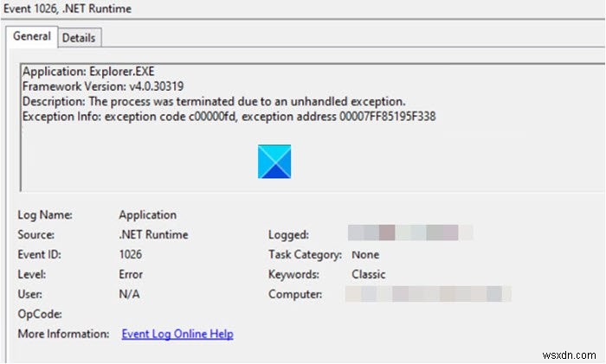Click the User value 'N/A'

[130, 295]
